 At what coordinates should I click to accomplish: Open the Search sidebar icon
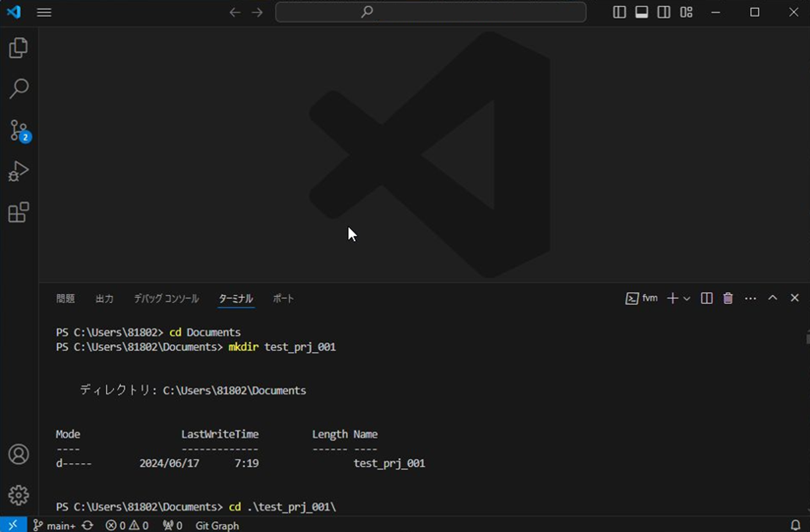coord(19,89)
